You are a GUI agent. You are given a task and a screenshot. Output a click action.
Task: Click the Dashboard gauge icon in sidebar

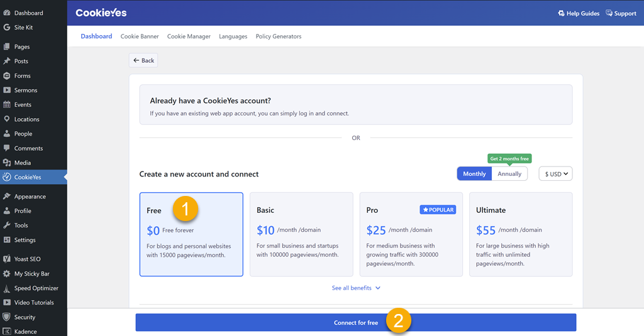[6, 13]
